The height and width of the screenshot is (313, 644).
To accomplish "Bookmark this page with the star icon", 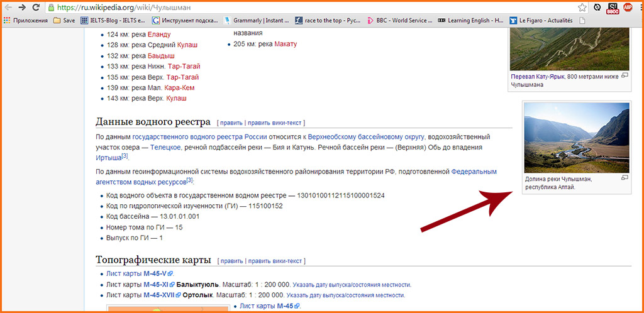I will (x=582, y=8).
